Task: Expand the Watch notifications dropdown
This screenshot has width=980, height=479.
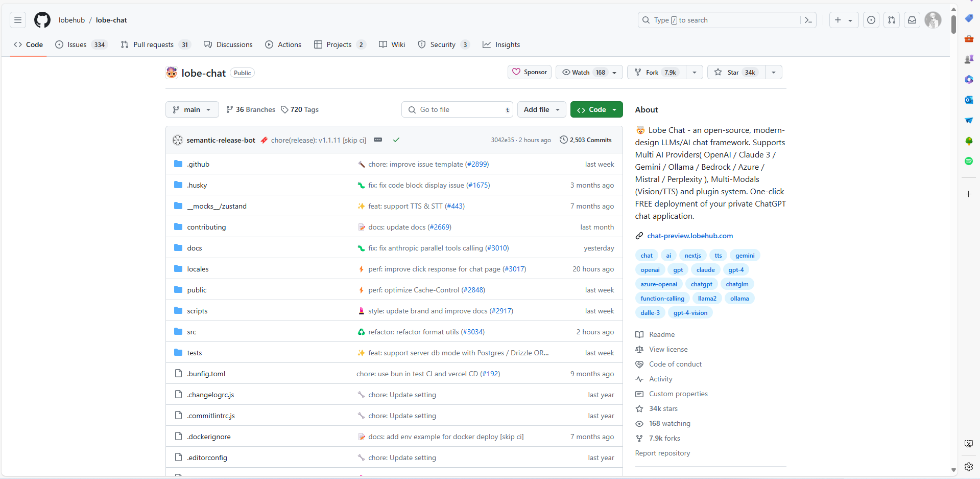Action: coord(589,72)
